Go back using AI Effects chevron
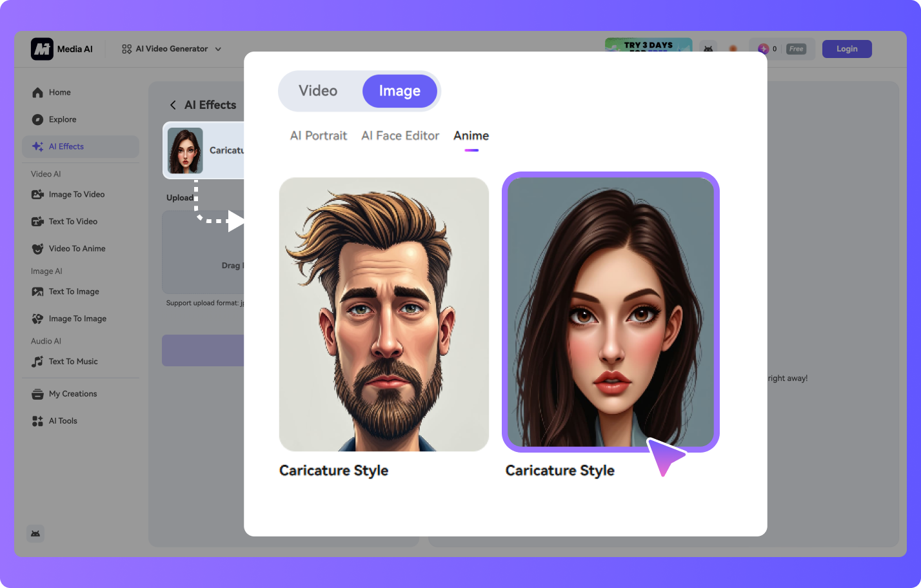 coord(173,105)
